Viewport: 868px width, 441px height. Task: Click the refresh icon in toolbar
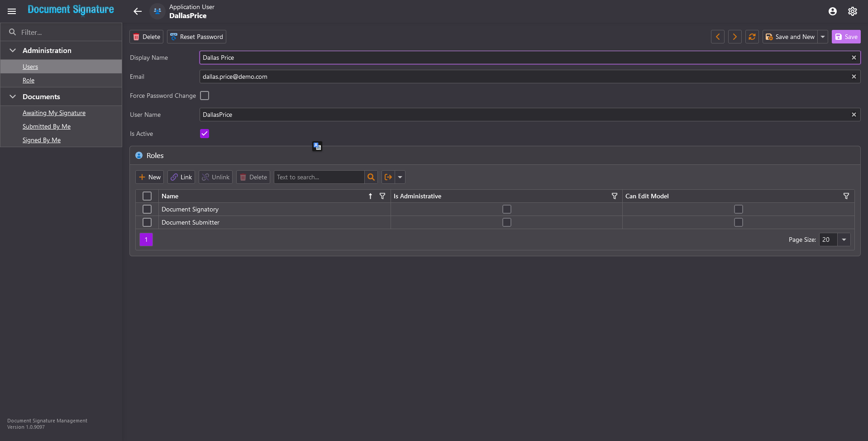click(752, 37)
